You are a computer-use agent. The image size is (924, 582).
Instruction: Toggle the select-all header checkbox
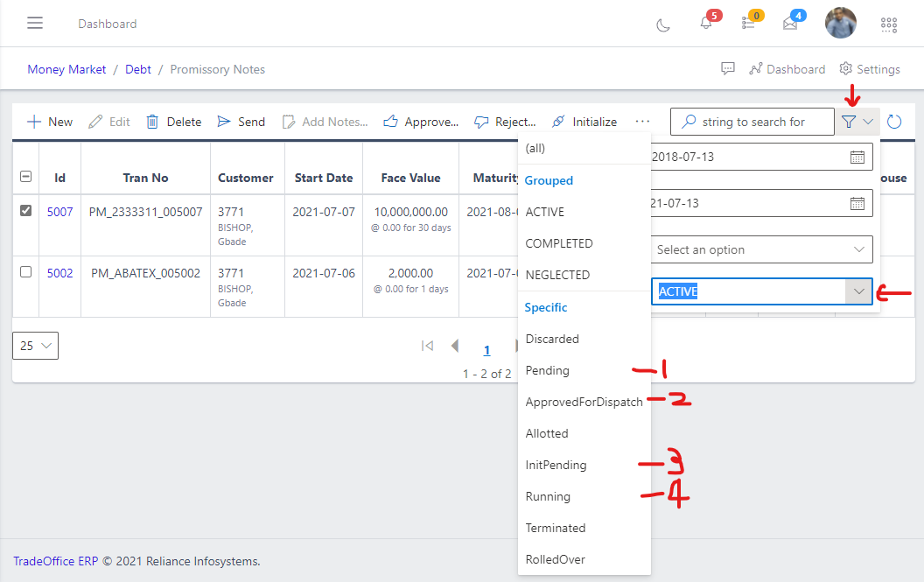click(x=25, y=177)
